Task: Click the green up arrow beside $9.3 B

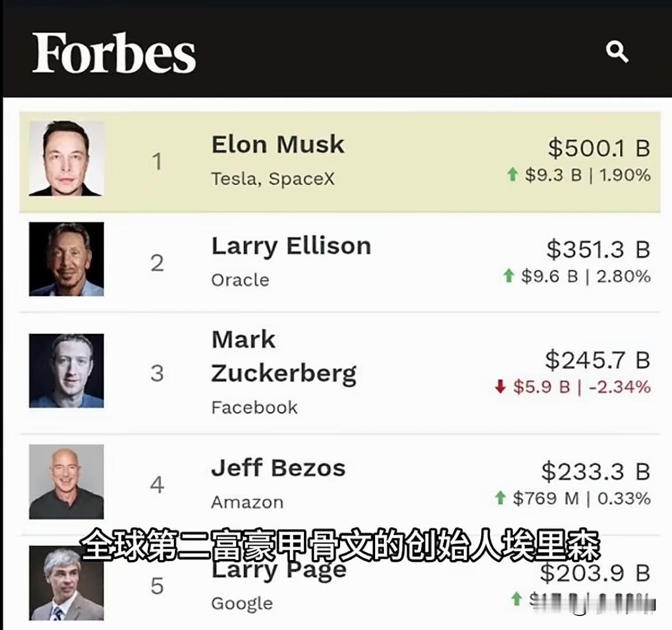Action: 512,174
